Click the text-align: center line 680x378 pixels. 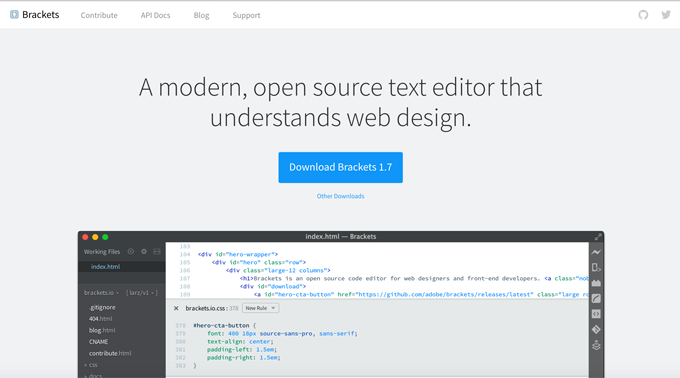point(240,342)
